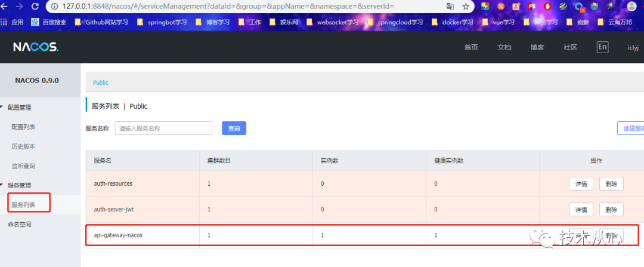Click the iclyj user name
The height and width of the screenshot is (267, 644).
(633, 48)
